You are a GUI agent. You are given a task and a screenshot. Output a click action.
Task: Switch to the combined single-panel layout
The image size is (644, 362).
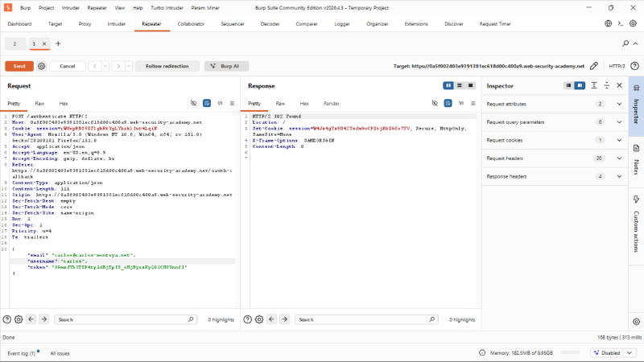[x=471, y=85]
